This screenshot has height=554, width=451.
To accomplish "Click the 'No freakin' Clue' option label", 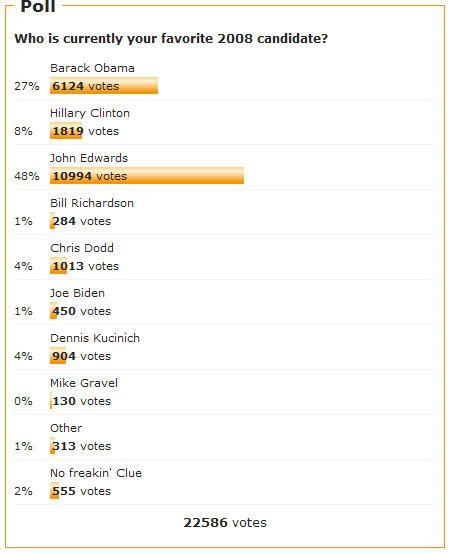I will [x=96, y=473].
